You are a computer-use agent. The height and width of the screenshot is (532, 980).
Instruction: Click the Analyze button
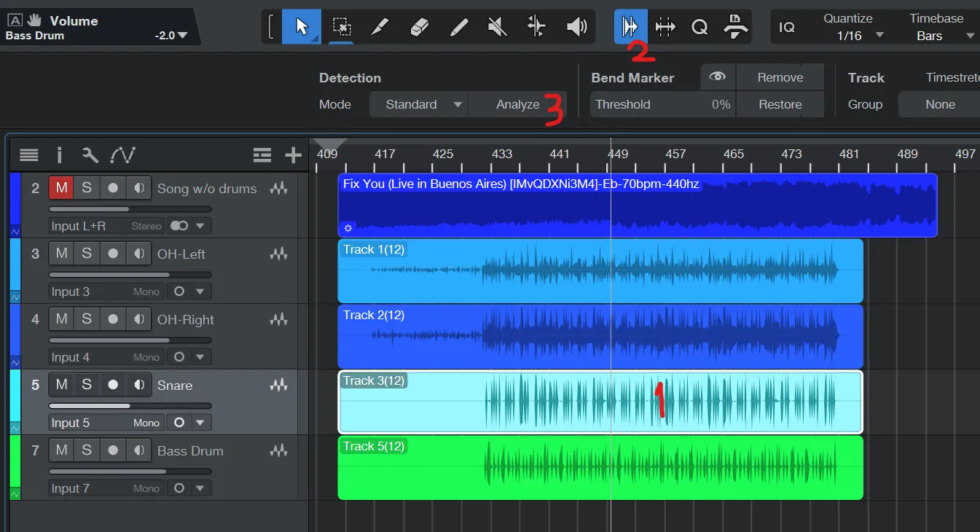(x=517, y=104)
